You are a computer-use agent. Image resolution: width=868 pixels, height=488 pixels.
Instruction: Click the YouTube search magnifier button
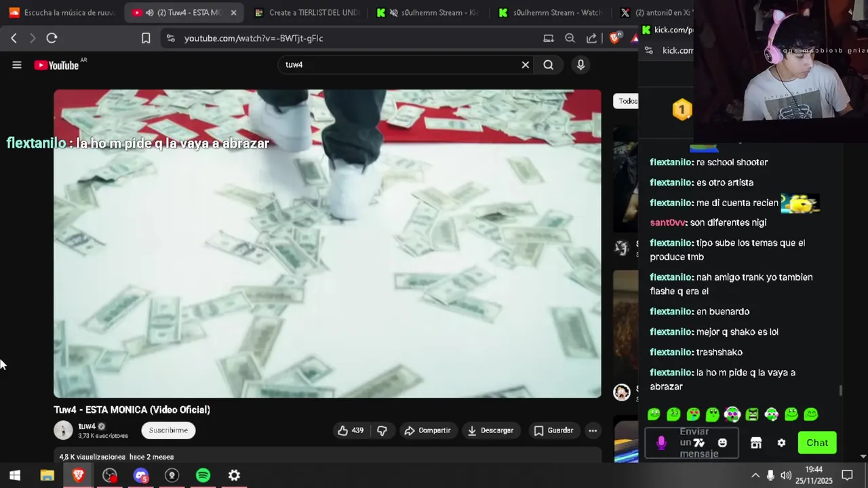tap(549, 65)
